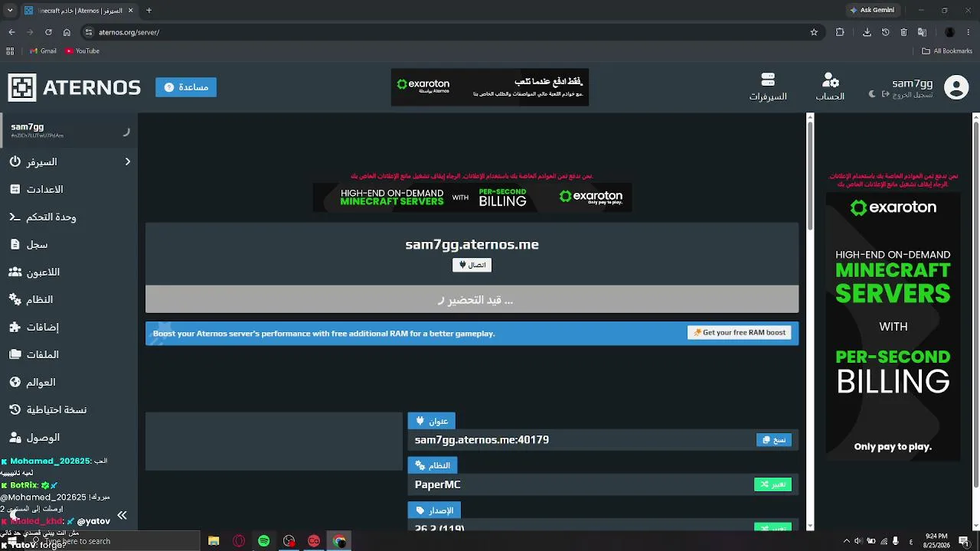Open All Bookmarks folder

coord(947,51)
